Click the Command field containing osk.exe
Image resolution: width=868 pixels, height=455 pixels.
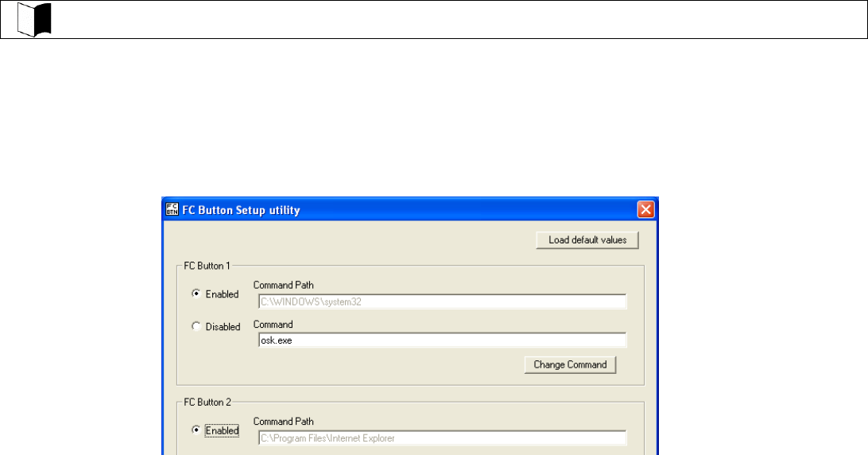click(442, 340)
